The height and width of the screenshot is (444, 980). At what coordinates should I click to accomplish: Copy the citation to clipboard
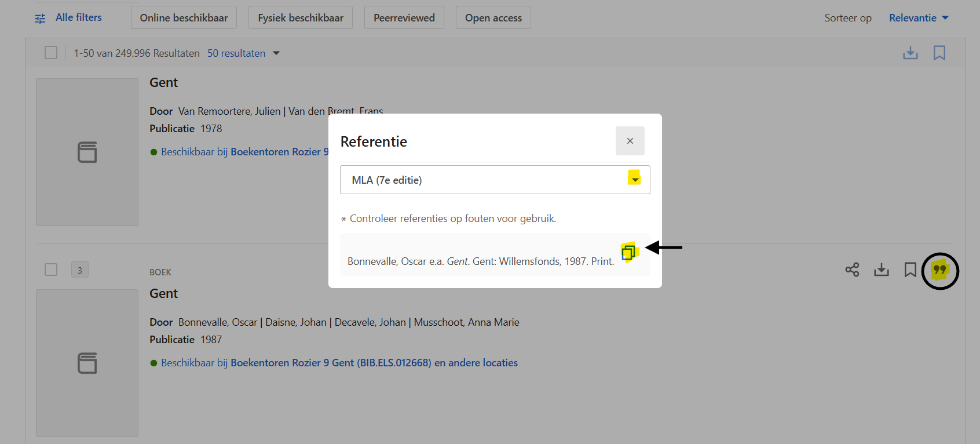[x=628, y=252]
